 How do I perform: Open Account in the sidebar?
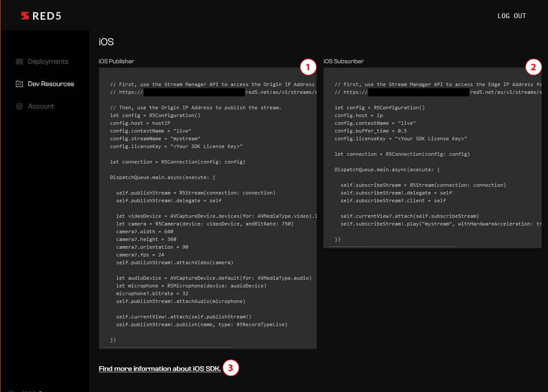pos(41,106)
